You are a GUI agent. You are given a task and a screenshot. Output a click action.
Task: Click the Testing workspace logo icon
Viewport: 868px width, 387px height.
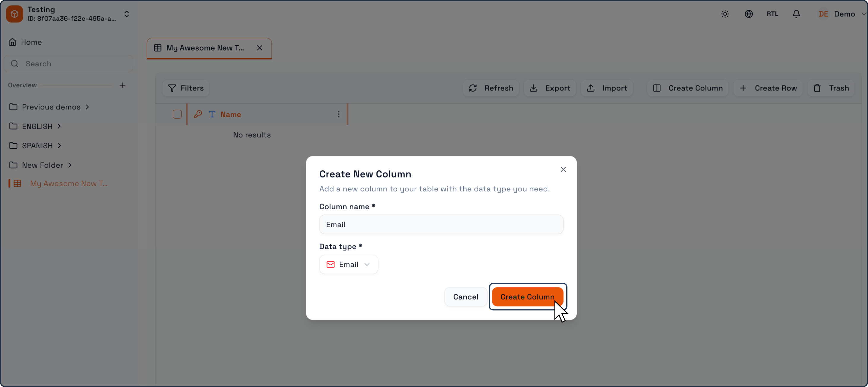15,14
